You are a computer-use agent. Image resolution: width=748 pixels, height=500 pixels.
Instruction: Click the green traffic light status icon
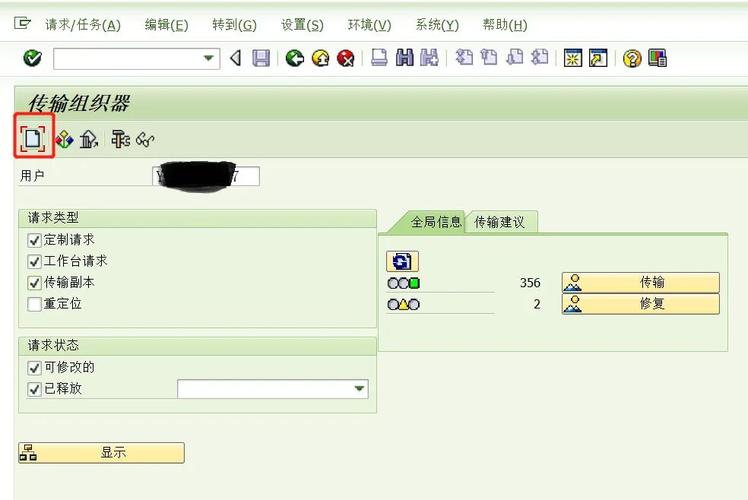pos(404,283)
